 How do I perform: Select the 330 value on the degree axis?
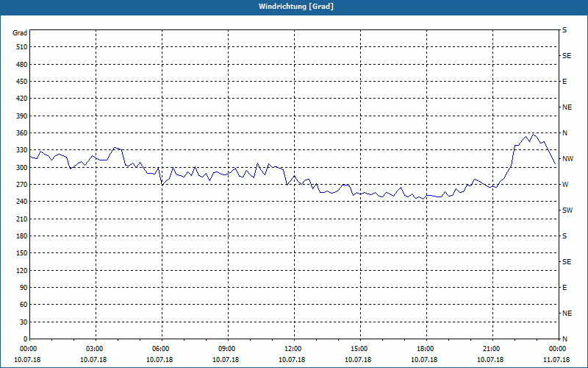tap(22, 150)
